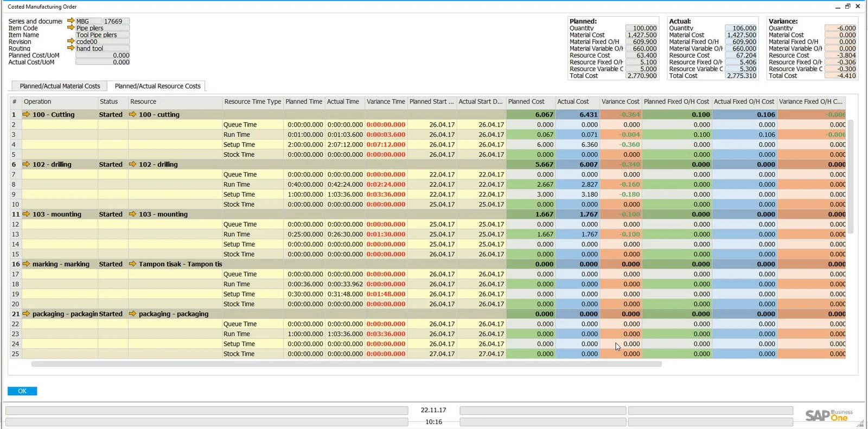Select Actual Resource Cost value 67.204

coord(741,55)
